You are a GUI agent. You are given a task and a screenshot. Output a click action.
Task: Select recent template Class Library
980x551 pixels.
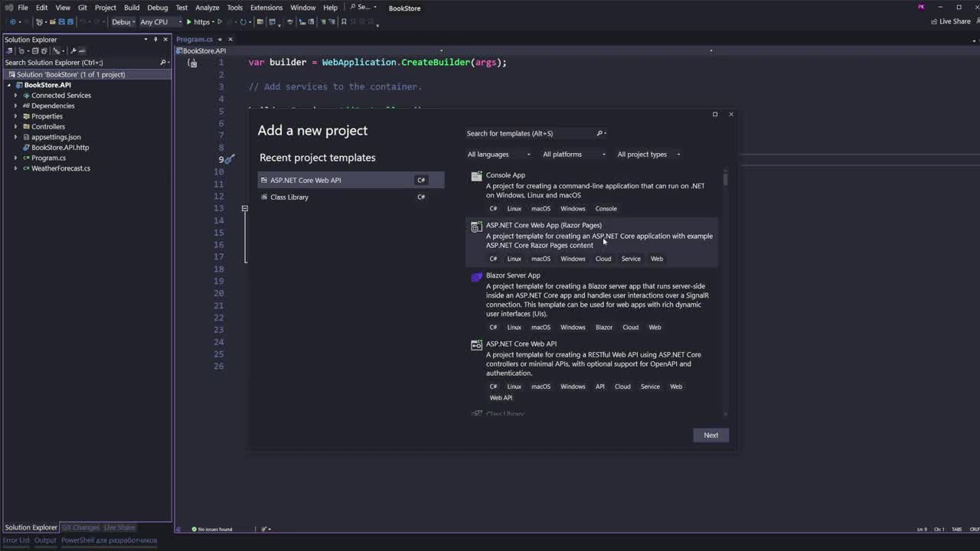coord(351,197)
